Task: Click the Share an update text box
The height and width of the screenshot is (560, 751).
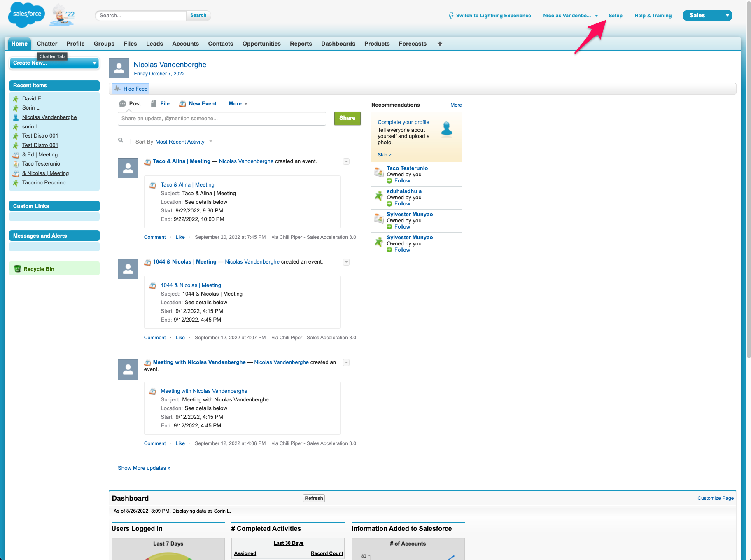Action: pyautogui.click(x=222, y=119)
